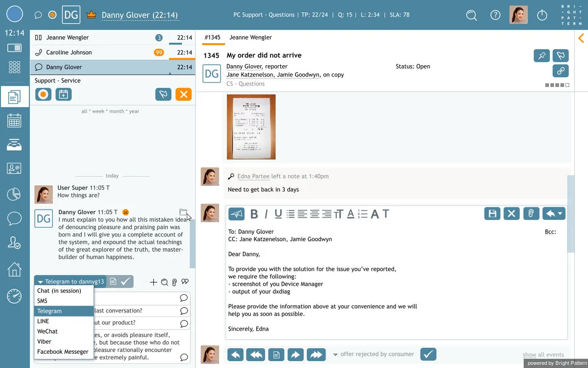Expand the 'Telegram to dannyg13' channel dropdown

pyautogui.click(x=70, y=282)
